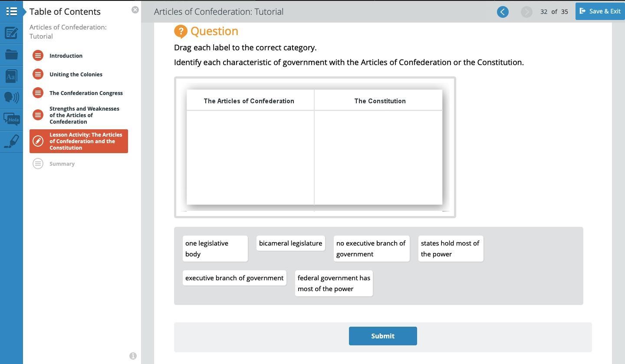Activate the text-to-speech tool
This screenshot has height=364, width=625.
[x=11, y=97]
